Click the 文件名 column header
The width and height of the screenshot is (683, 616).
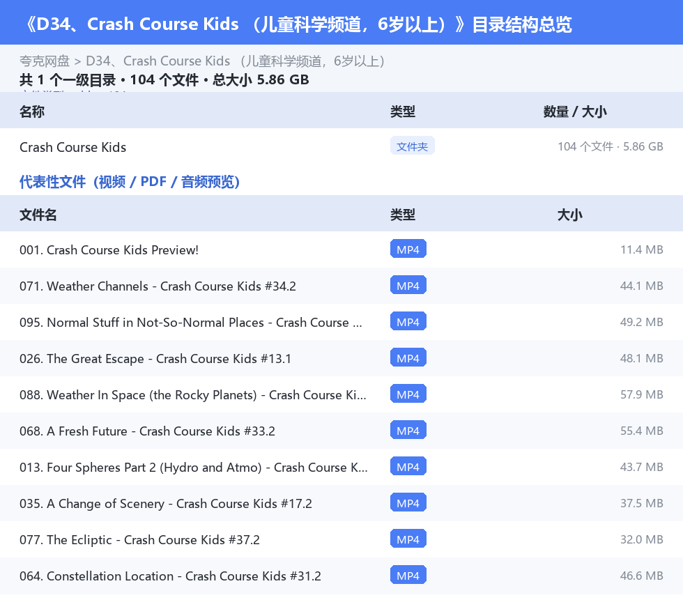[x=38, y=215]
